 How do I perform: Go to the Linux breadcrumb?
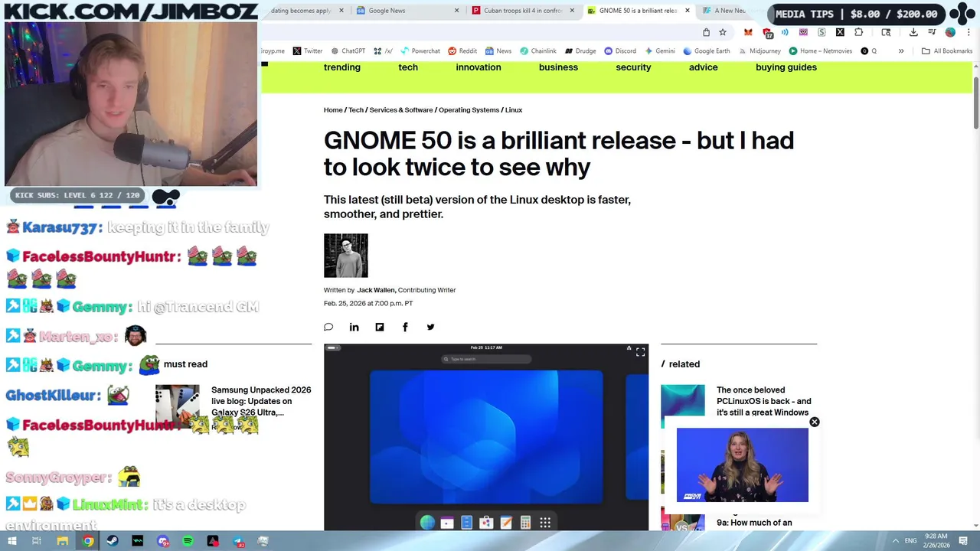514,110
